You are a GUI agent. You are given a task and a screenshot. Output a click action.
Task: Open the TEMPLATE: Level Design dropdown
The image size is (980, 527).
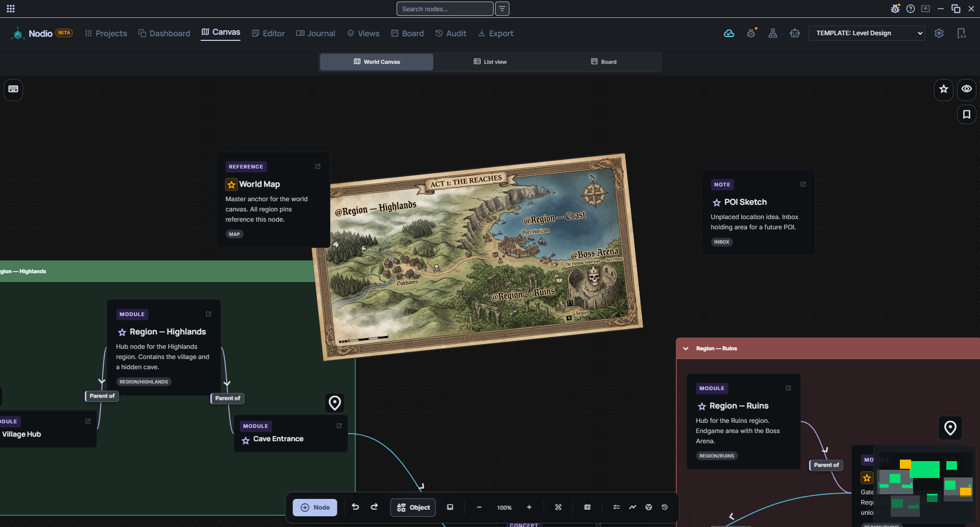pyautogui.click(x=867, y=33)
